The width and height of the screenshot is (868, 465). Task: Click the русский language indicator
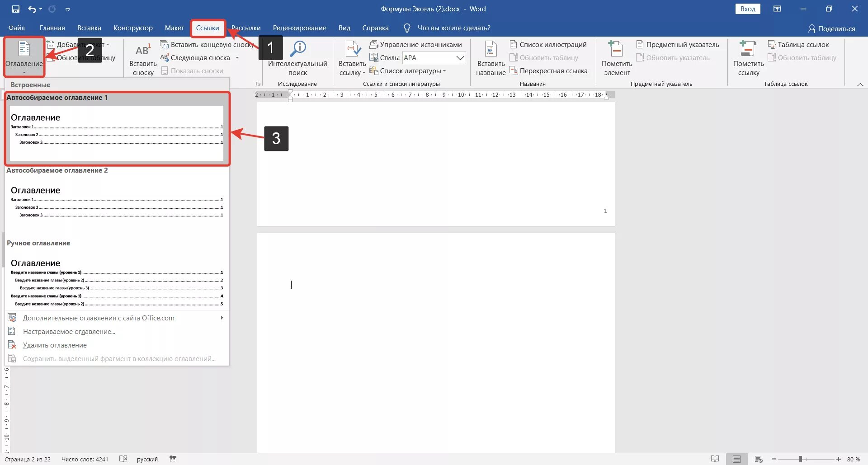[x=147, y=459]
